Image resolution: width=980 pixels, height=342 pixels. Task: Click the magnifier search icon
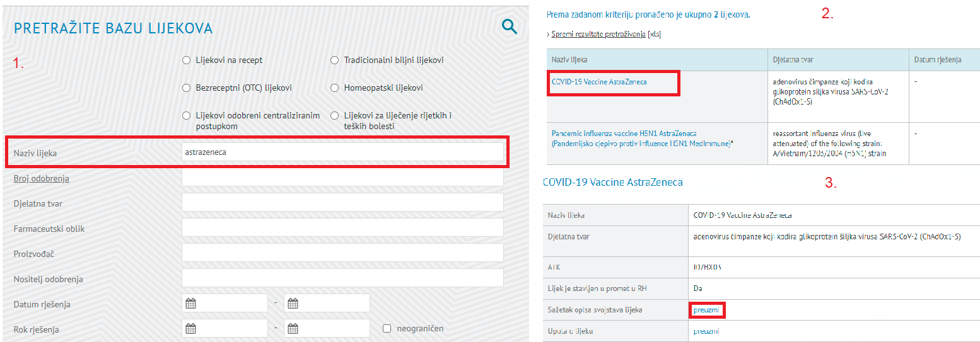tap(509, 26)
